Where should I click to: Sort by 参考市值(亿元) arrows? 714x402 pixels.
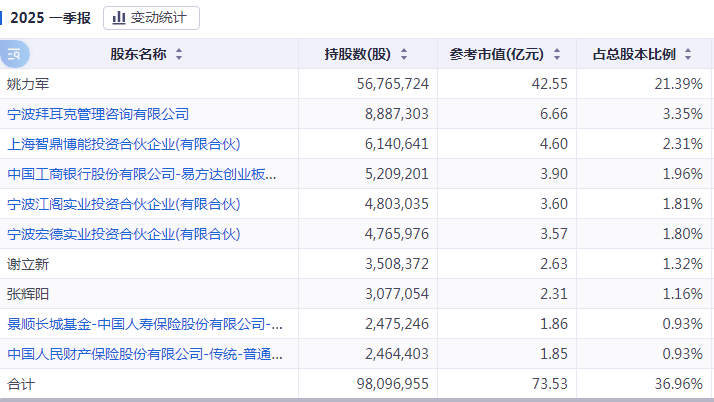[557, 54]
